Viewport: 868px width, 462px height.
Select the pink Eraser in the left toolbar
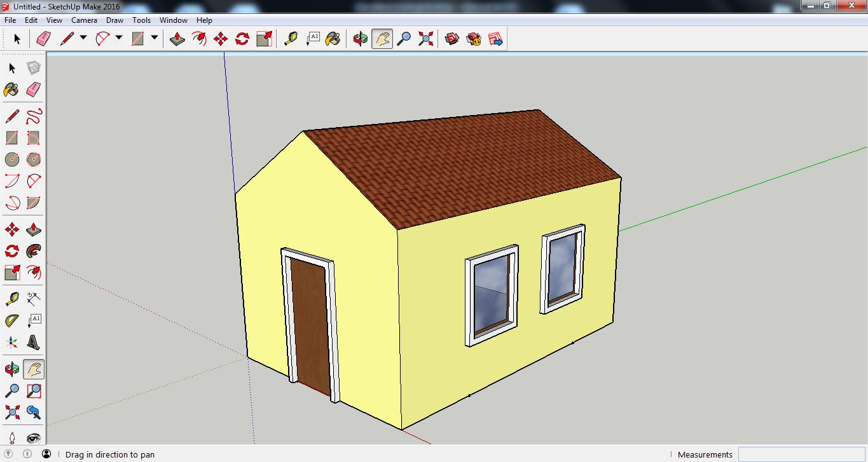34,90
